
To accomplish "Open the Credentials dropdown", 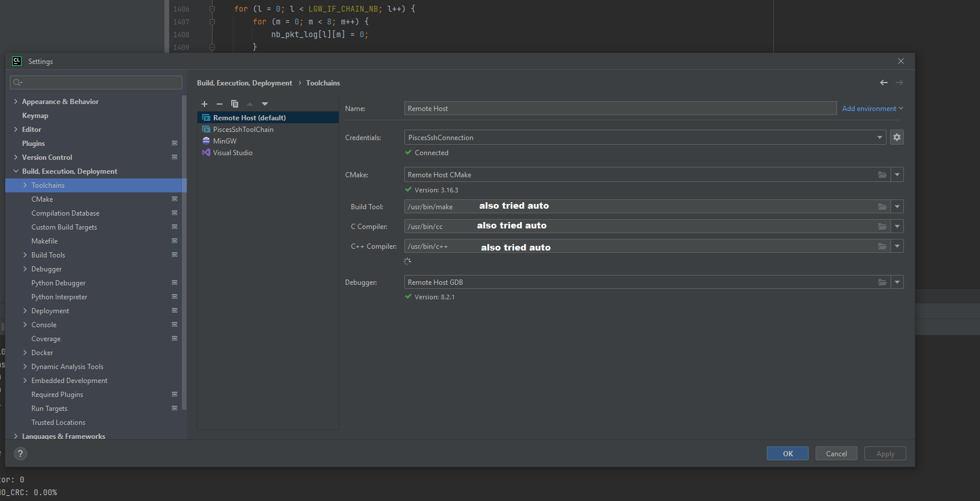I will (x=880, y=138).
